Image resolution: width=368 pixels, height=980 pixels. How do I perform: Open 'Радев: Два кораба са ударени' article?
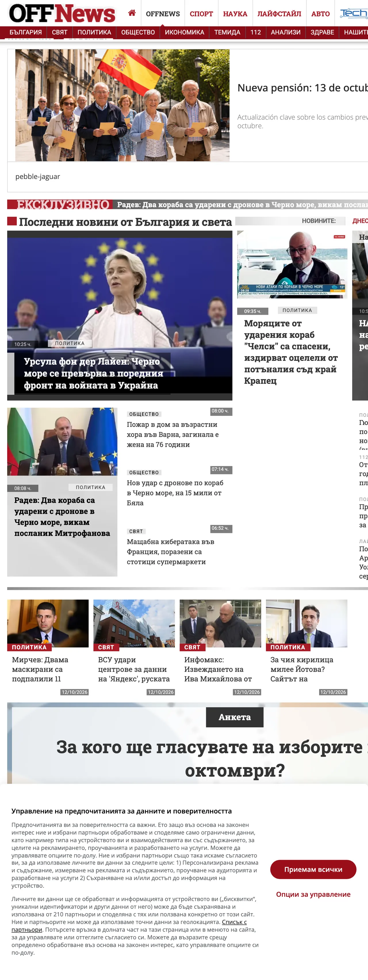[62, 517]
